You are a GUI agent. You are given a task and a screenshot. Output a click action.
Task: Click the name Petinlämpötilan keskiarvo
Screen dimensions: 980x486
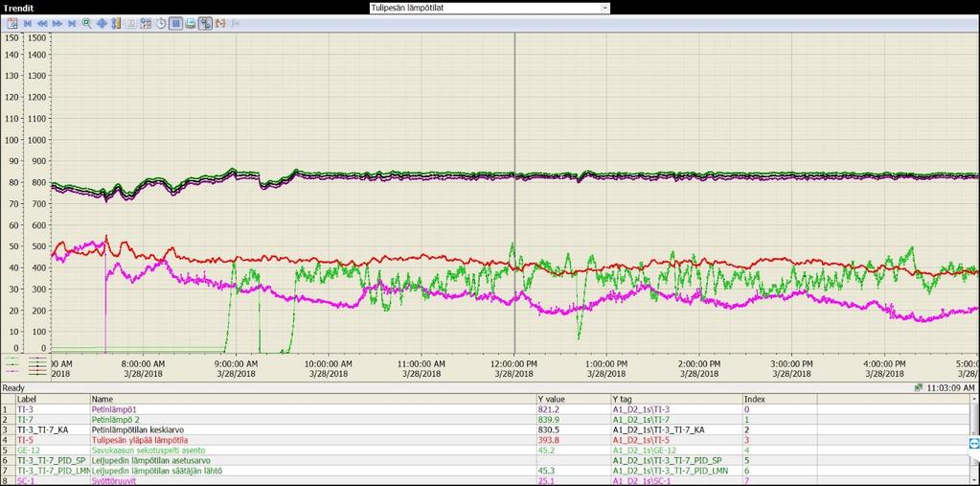click(138, 429)
